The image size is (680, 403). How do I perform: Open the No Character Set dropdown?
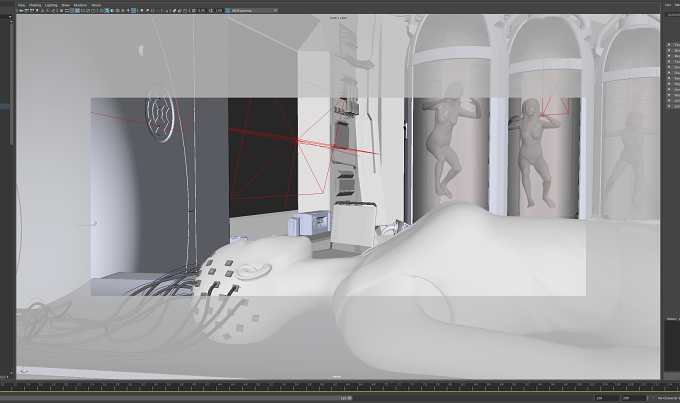click(x=667, y=398)
